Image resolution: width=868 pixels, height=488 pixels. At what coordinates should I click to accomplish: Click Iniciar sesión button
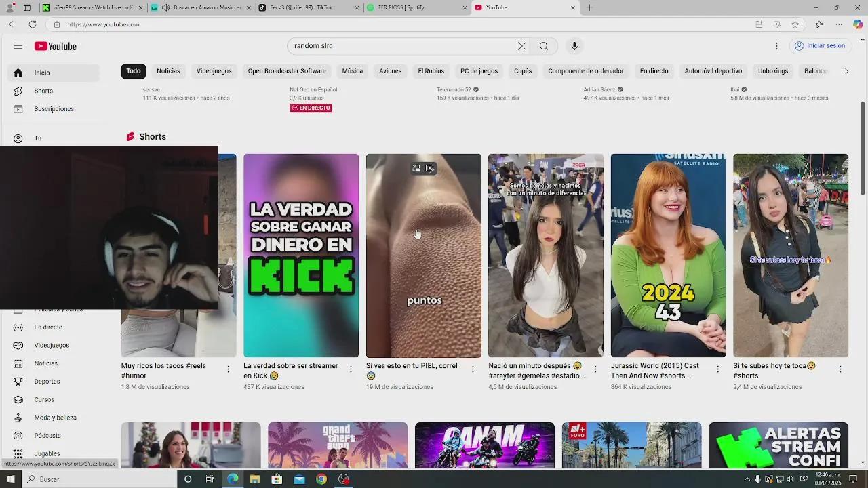coord(820,46)
